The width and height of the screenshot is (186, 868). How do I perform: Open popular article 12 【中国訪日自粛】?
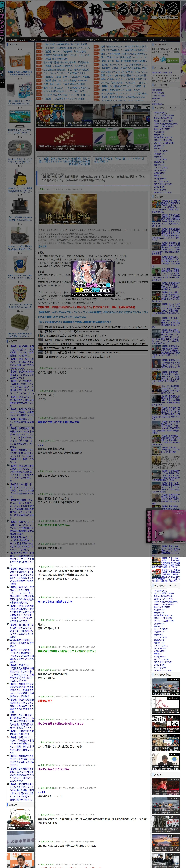[22, 509]
